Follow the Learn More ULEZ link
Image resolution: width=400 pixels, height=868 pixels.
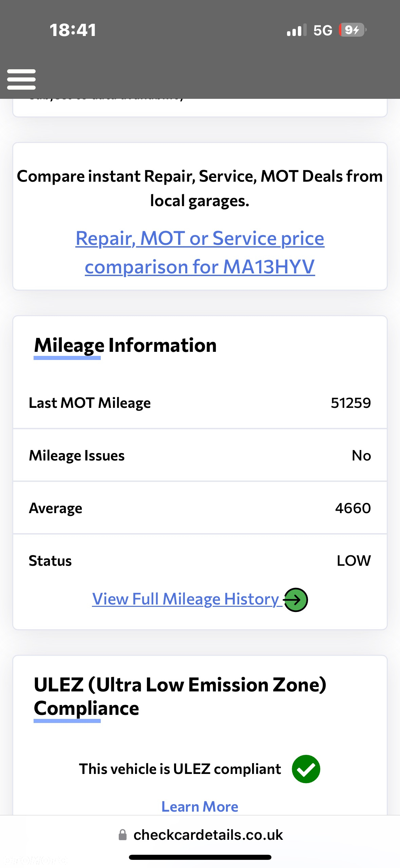point(200,807)
